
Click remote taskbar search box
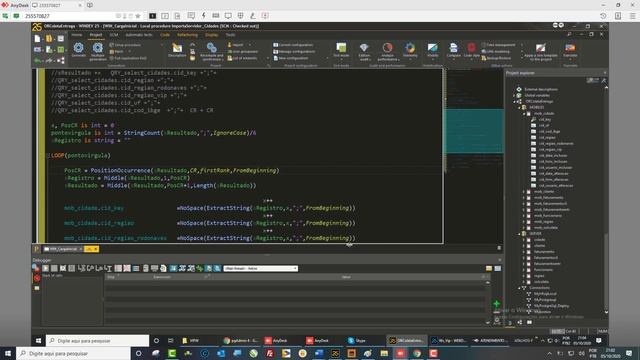[x=98, y=340]
